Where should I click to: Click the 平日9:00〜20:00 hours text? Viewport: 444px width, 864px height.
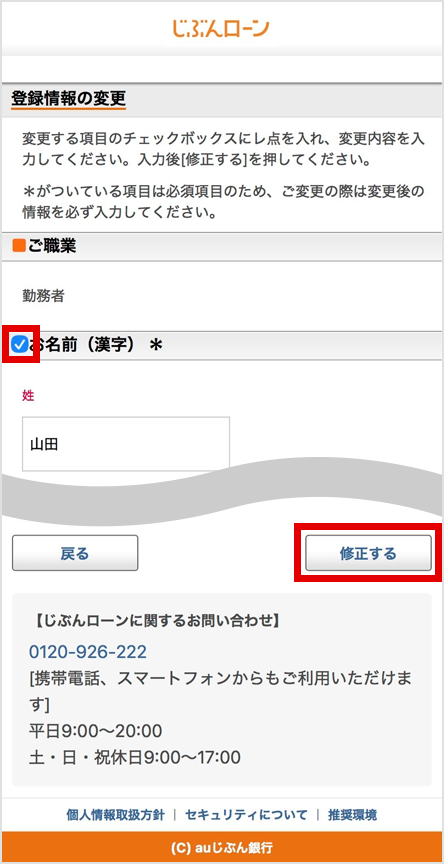coord(95,731)
